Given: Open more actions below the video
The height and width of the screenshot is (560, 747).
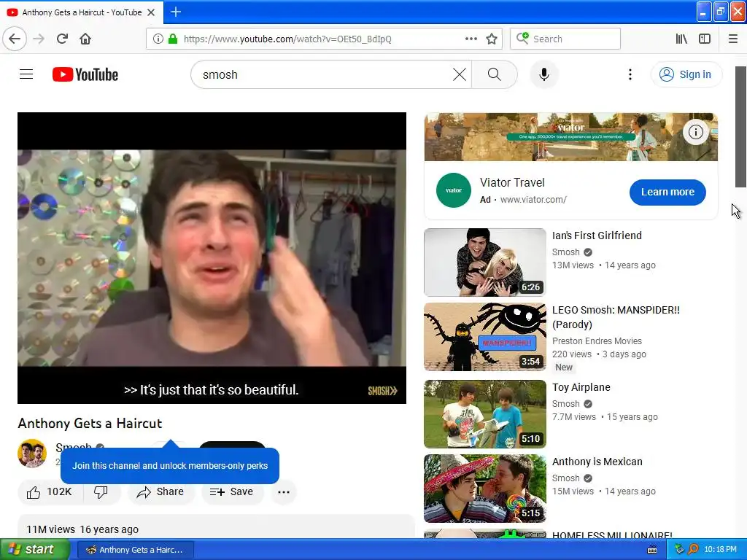Looking at the screenshot, I should 284,492.
